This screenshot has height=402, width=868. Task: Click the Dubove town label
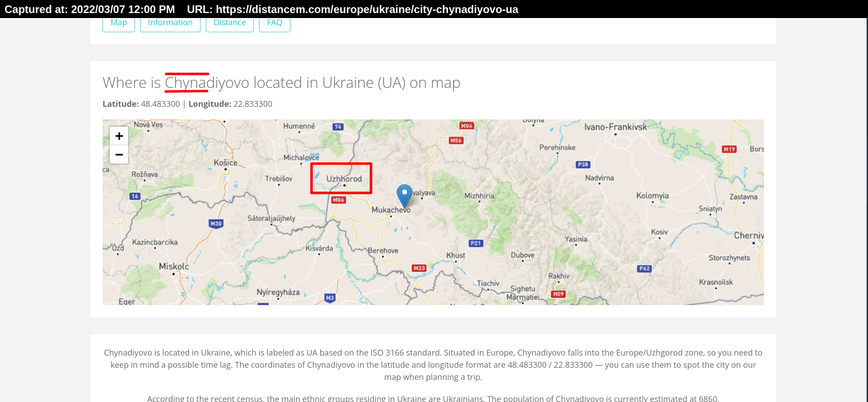523,255
